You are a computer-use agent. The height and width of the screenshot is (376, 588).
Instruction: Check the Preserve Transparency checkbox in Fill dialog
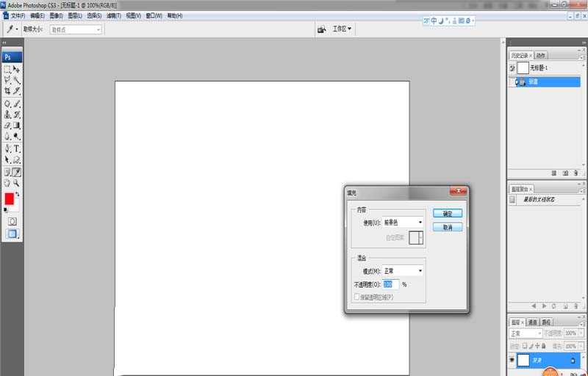357,297
